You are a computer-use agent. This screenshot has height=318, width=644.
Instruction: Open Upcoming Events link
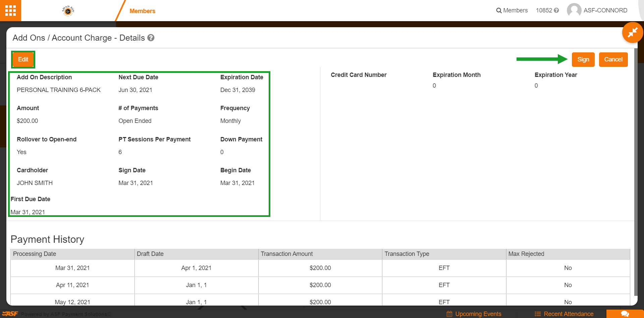point(478,314)
